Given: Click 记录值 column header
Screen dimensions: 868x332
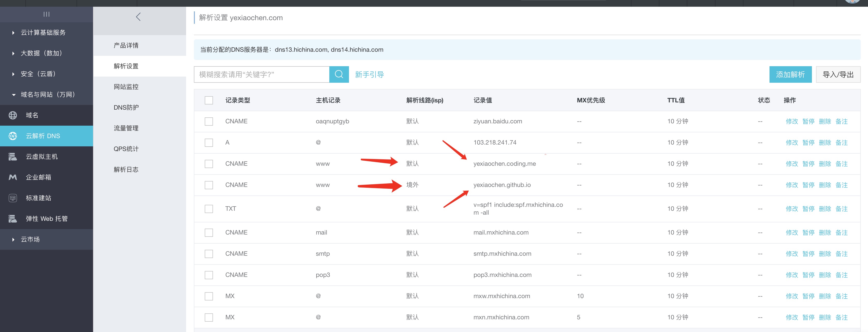Looking at the screenshot, I should click(483, 100).
